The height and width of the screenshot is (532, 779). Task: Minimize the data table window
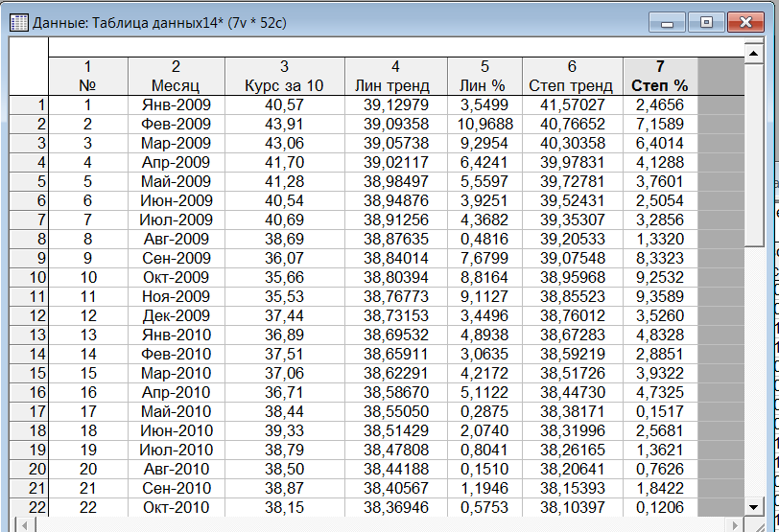667,23
